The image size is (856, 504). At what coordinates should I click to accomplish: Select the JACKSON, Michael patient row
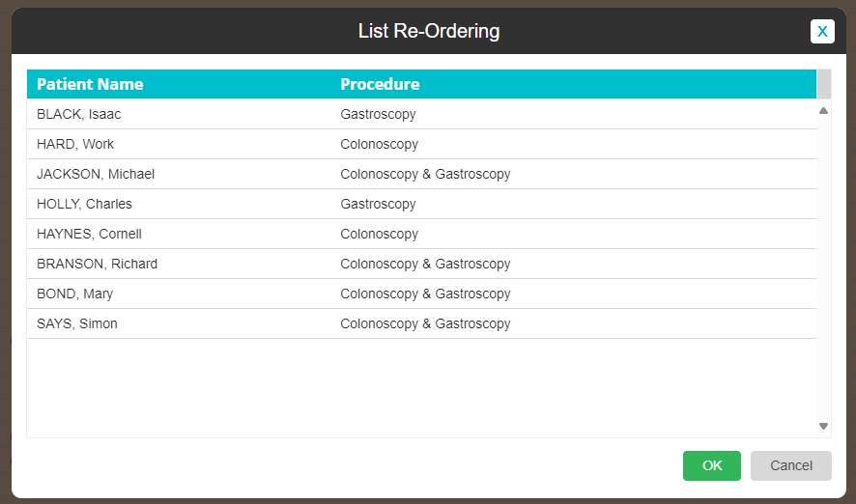pyautogui.click(x=421, y=174)
